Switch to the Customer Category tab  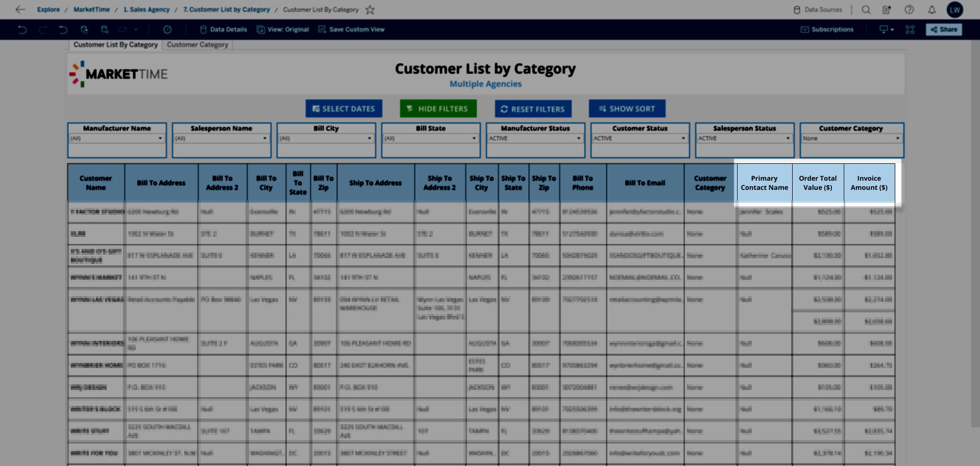(x=198, y=45)
